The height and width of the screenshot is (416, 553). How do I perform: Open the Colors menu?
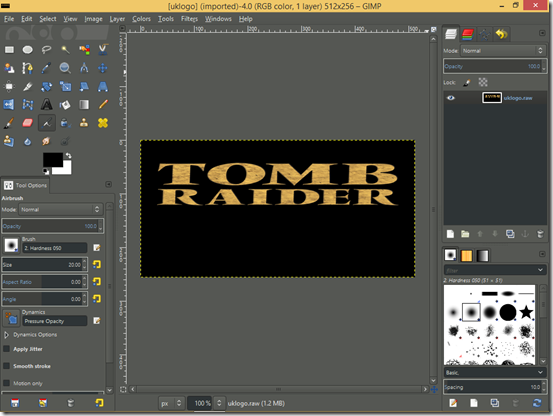141,19
